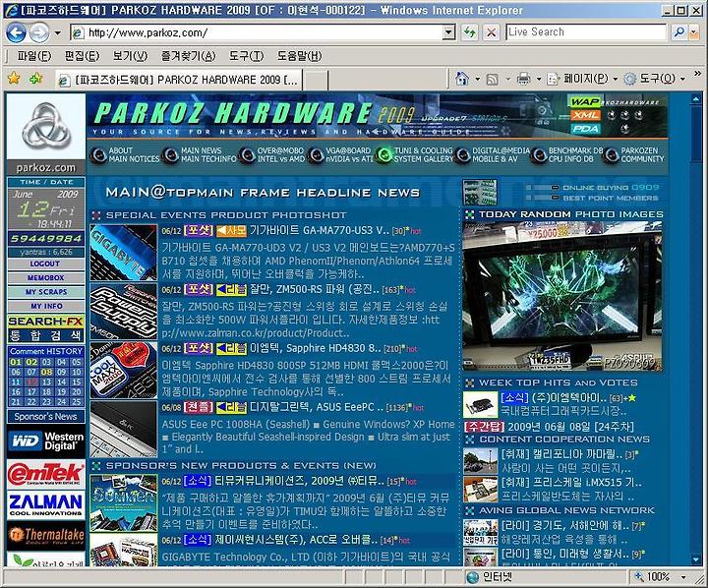708x588 pixels.
Task: Open a new blank tab
Action: pyautogui.click(x=316, y=81)
